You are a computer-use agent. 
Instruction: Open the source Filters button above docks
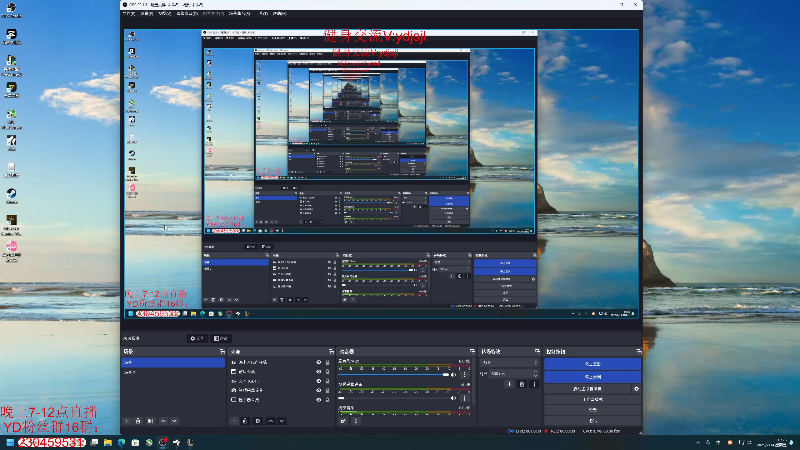pos(221,338)
